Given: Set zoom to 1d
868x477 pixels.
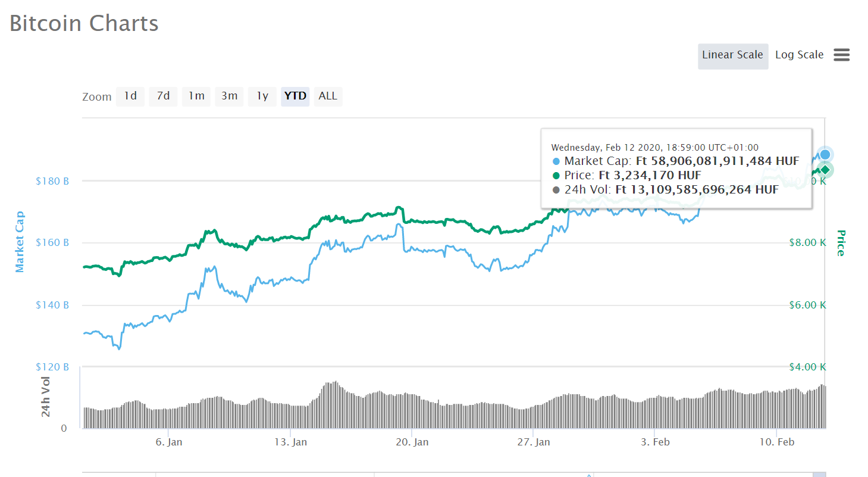Looking at the screenshot, I should tap(130, 96).
